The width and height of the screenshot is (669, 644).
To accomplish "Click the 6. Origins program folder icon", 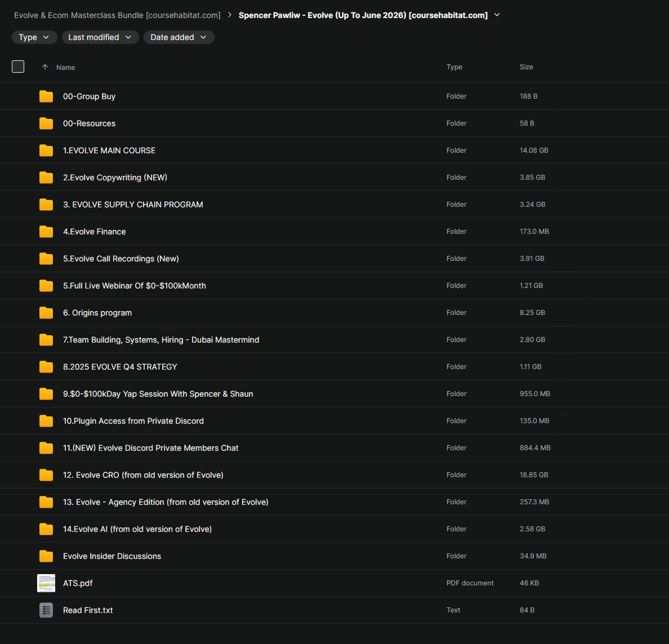I will [x=46, y=313].
